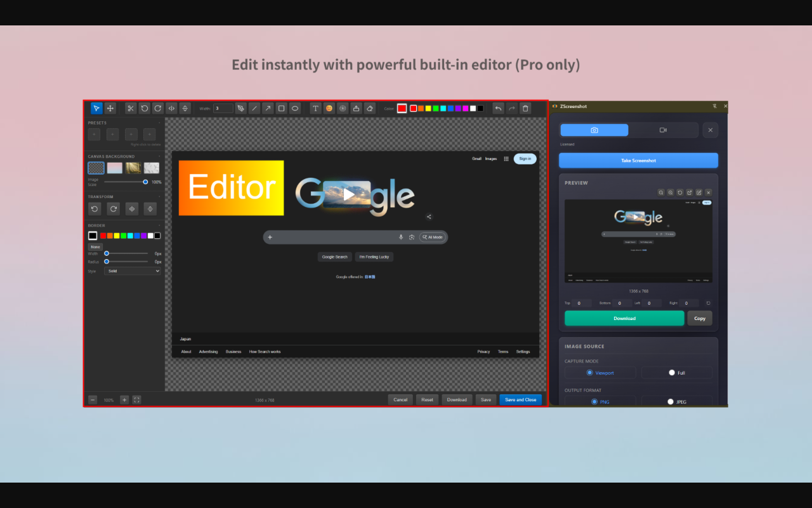Select the Ellipse shape tool

point(295,108)
